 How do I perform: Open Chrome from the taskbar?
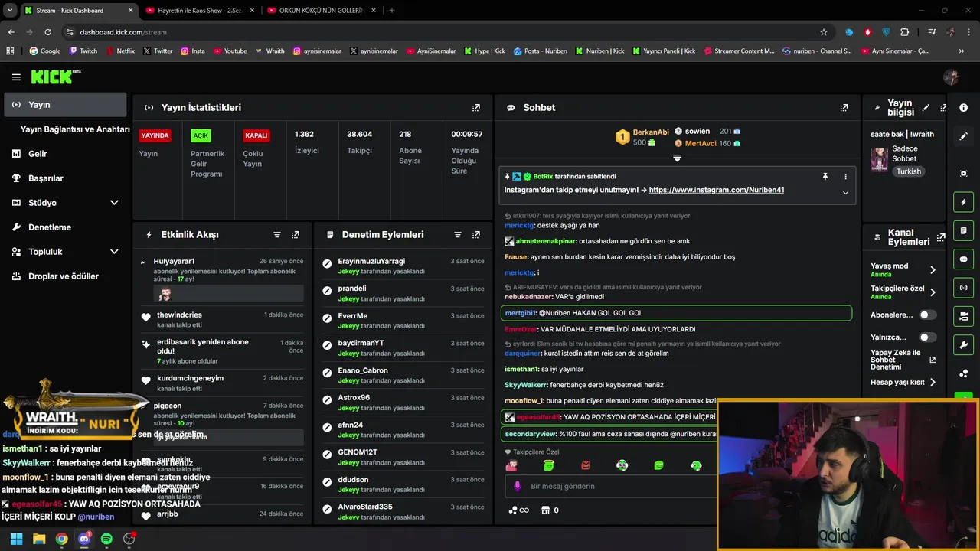(x=61, y=539)
